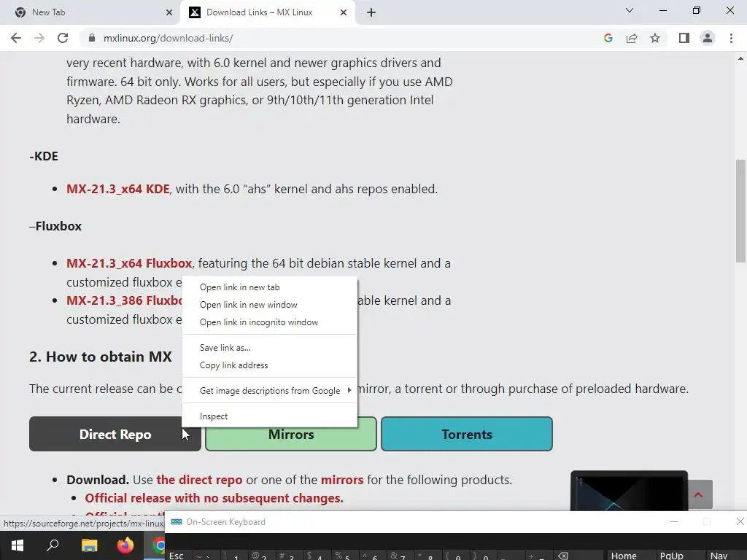Open the Chrome profile avatar menu

tap(708, 38)
